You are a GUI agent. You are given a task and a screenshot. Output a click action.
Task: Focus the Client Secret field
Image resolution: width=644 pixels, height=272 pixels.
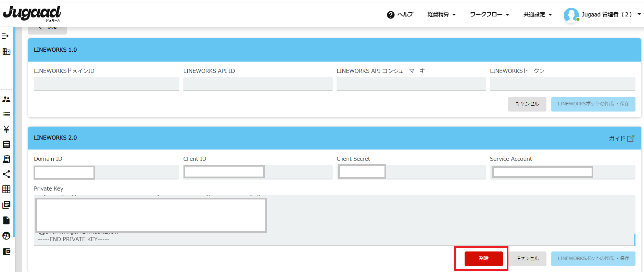(411, 172)
